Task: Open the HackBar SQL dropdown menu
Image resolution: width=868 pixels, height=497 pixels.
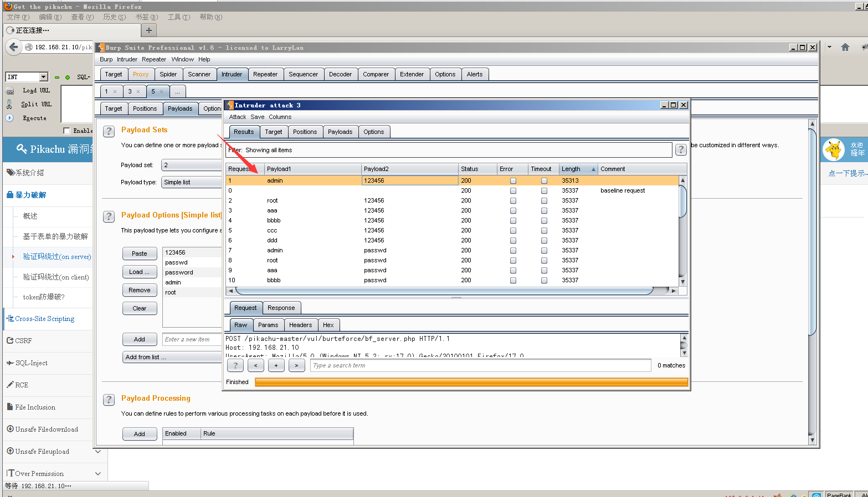Action: tap(83, 77)
